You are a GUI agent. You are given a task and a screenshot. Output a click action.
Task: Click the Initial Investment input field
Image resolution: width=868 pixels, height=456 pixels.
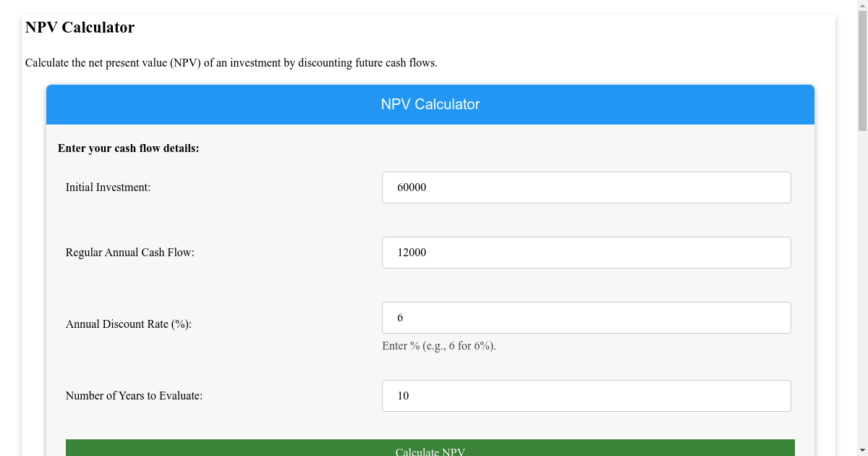(x=586, y=187)
